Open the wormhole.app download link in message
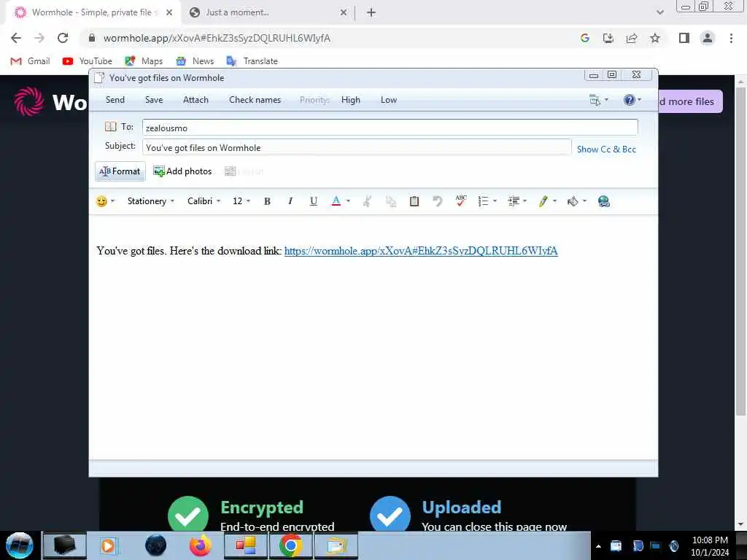 click(421, 251)
